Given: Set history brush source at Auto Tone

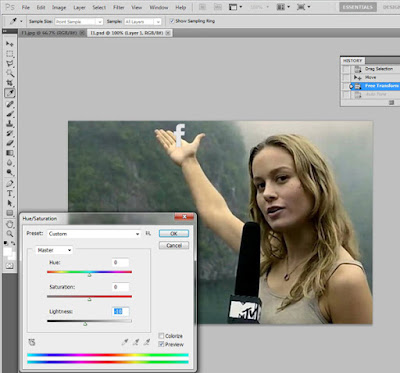Looking at the screenshot, I should pyautogui.click(x=346, y=94).
